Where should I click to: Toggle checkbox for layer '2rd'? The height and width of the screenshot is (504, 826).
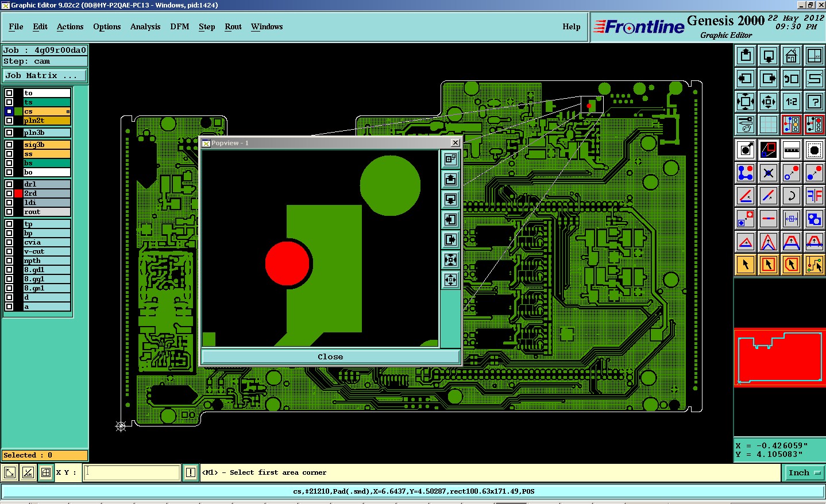coord(9,193)
